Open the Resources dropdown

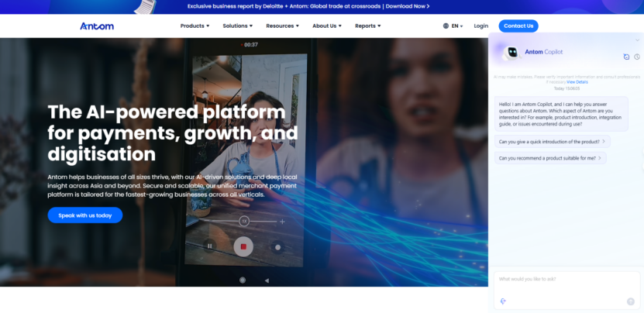pyautogui.click(x=282, y=26)
